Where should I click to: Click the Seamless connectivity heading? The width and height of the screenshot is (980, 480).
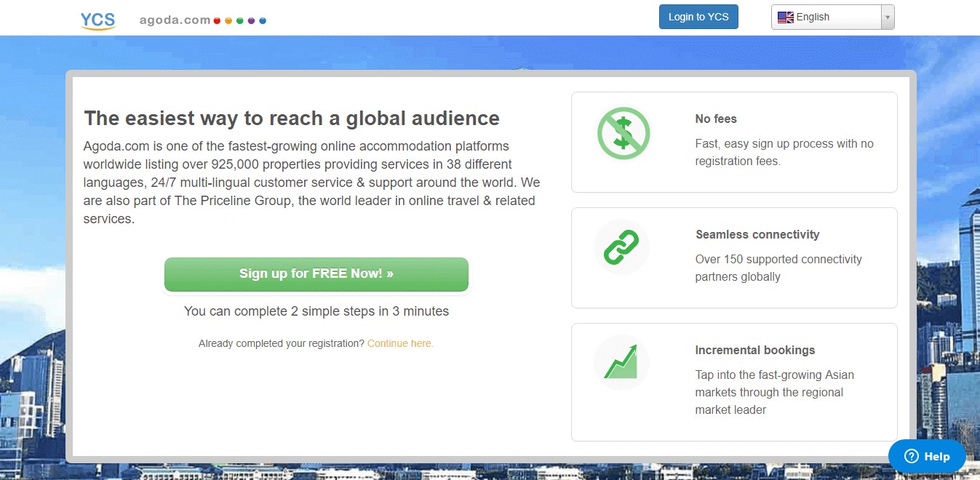pos(757,235)
